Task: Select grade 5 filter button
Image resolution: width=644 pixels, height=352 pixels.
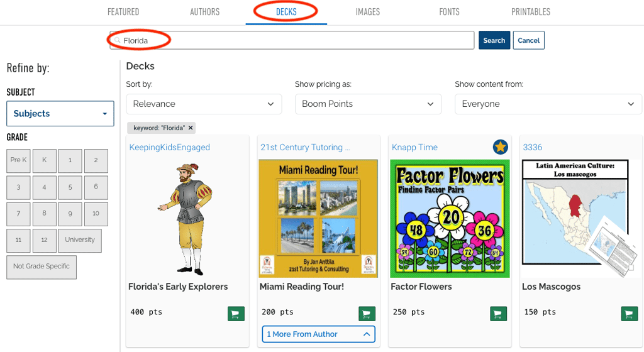Action: (70, 187)
